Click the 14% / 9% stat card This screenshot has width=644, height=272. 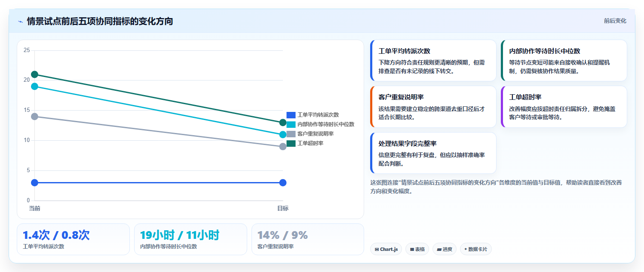point(308,239)
